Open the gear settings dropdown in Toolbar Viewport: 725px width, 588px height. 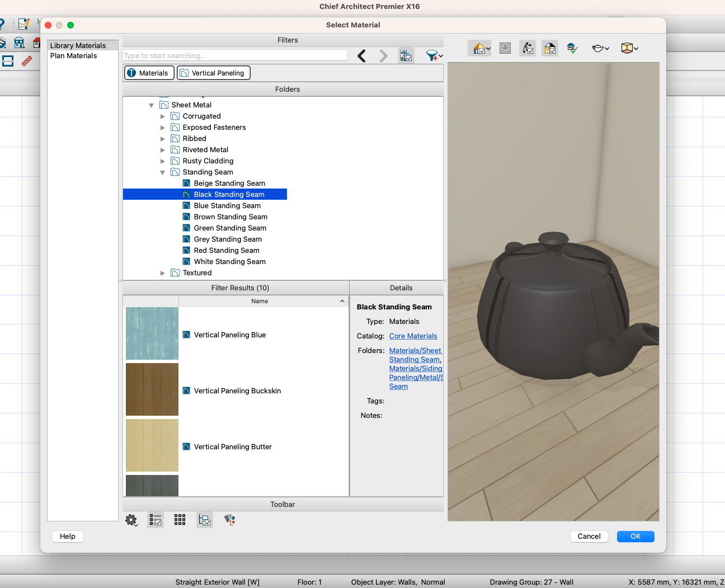tap(131, 520)
